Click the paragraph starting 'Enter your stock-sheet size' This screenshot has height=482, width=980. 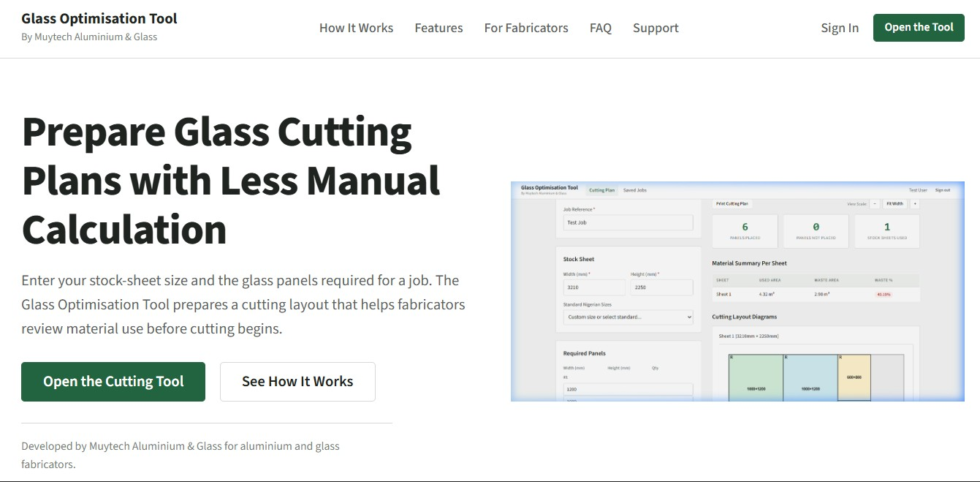243,304
